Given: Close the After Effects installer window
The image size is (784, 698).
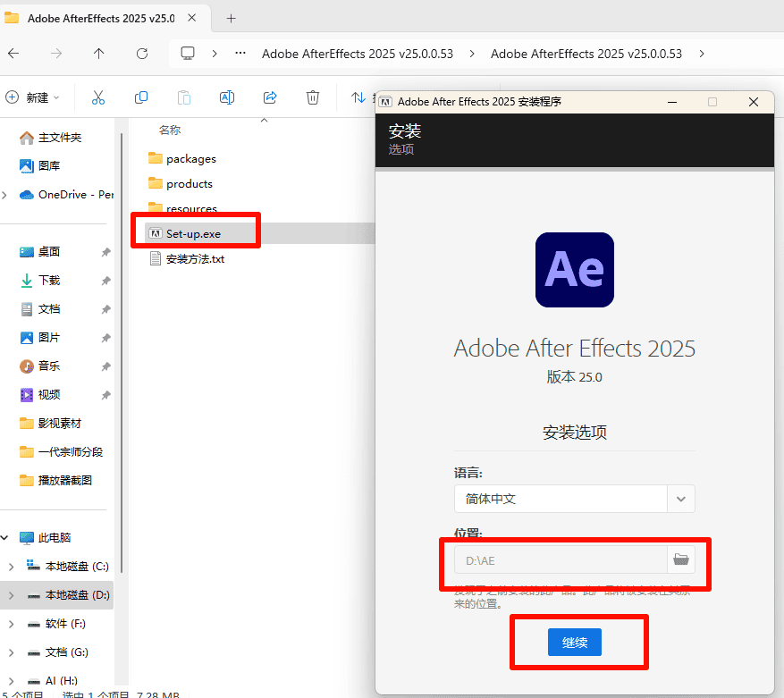Looking at the screenshot, I should (x=754, y=102).
